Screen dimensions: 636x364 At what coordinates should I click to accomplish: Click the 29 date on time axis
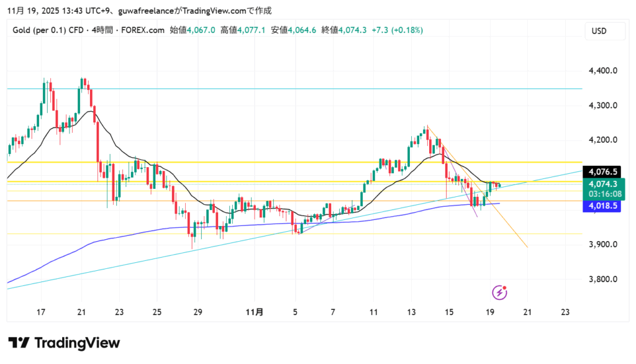point(198,312)
